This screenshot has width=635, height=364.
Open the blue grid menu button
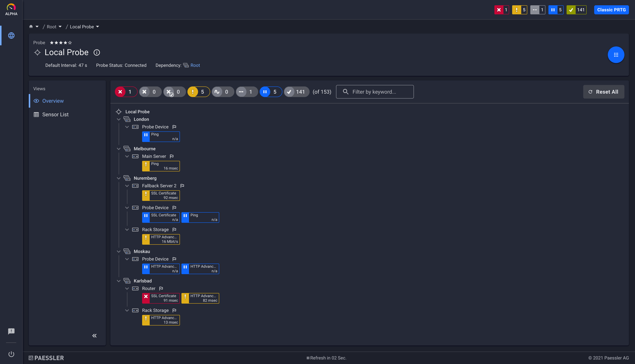[616, 55]
